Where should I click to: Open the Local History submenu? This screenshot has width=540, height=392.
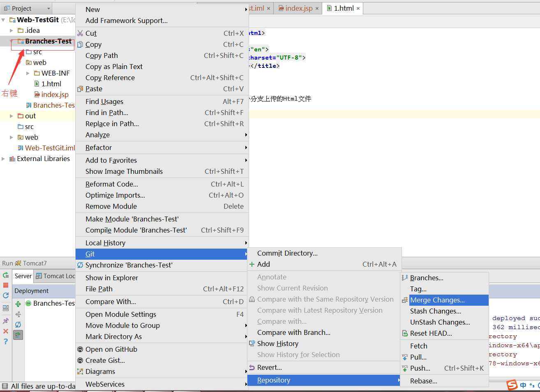(162, 243)
